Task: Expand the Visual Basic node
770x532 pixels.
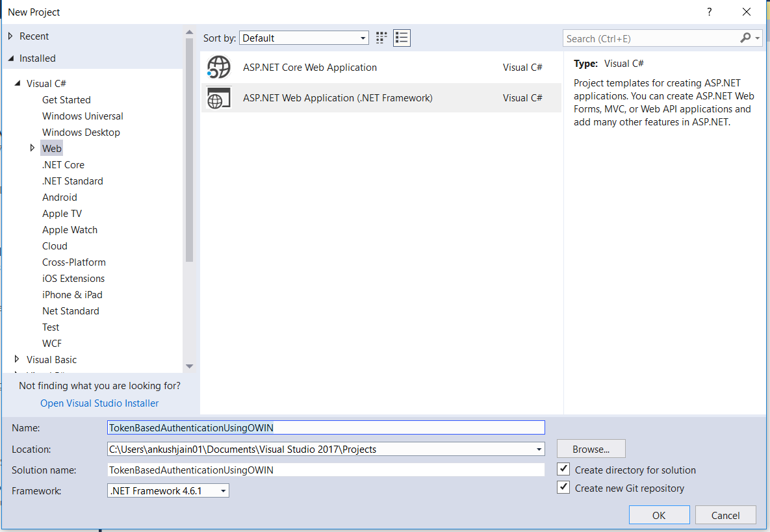Action: pos(17,359)
